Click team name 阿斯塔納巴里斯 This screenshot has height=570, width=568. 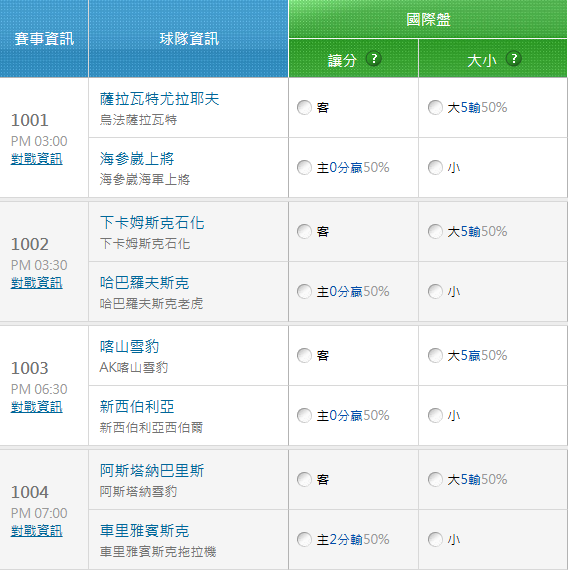click(x=152, y=470)
